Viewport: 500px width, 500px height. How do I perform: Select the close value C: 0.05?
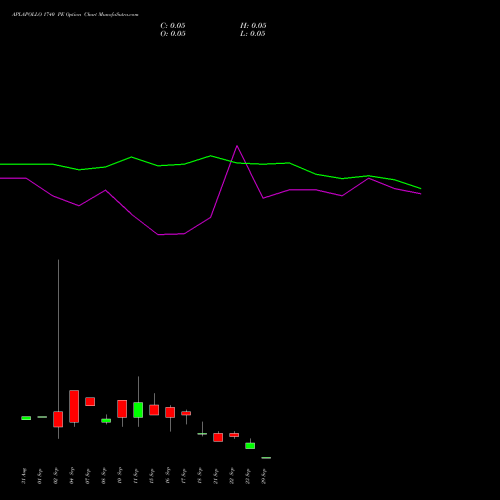[x=173, y=26]
